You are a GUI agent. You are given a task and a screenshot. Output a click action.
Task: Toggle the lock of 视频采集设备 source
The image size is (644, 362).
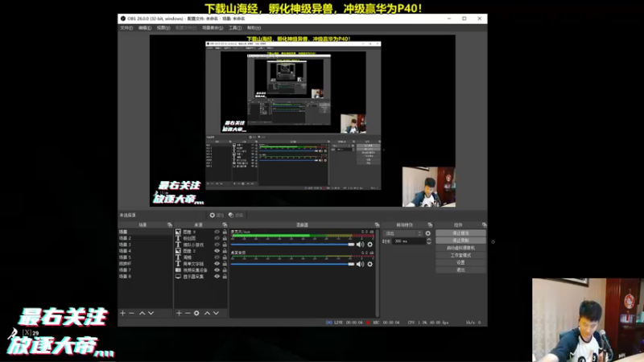pos(225,270)
